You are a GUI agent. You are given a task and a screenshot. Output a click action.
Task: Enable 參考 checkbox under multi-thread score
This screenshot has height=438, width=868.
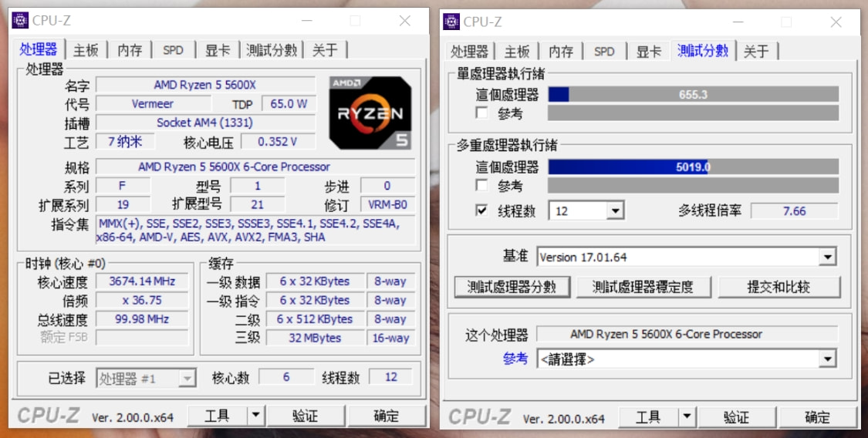pos(481,185)
